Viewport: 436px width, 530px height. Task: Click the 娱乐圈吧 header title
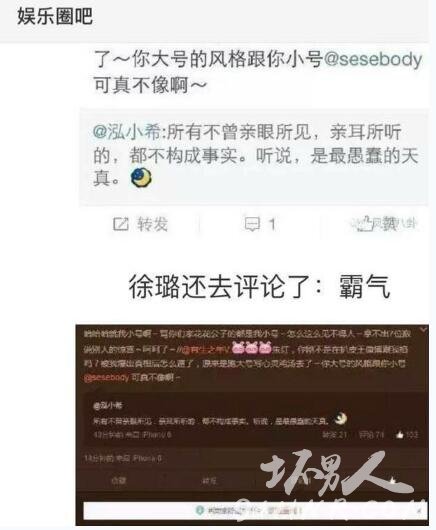[55, 16]
